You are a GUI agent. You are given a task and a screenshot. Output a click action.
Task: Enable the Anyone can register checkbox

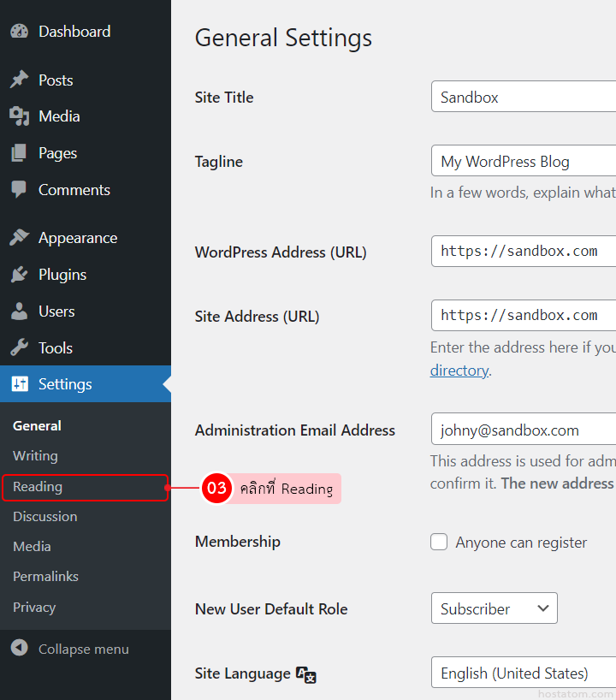point(439,542)
